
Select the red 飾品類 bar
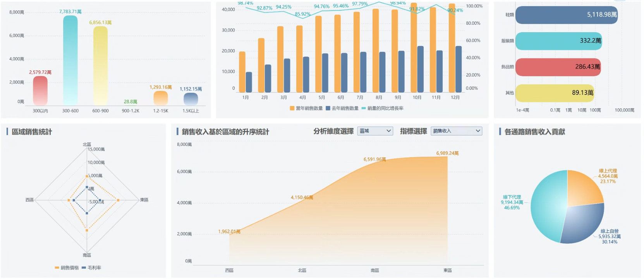coord(558,67)
